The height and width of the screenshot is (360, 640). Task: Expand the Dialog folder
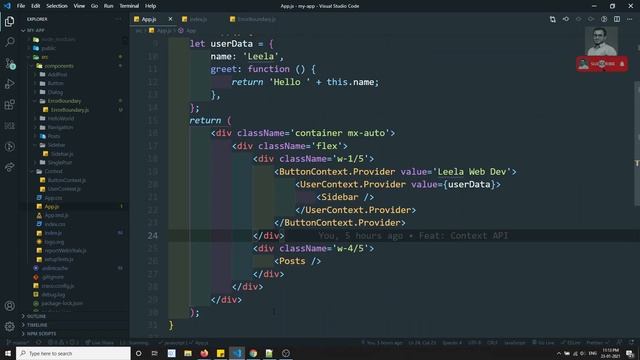(55, 92)
